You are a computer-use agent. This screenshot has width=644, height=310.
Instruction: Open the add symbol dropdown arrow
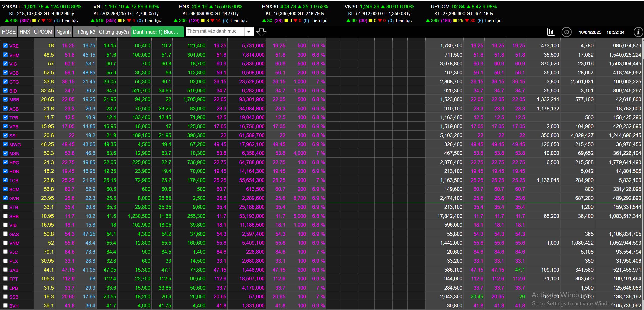point(249,32)
